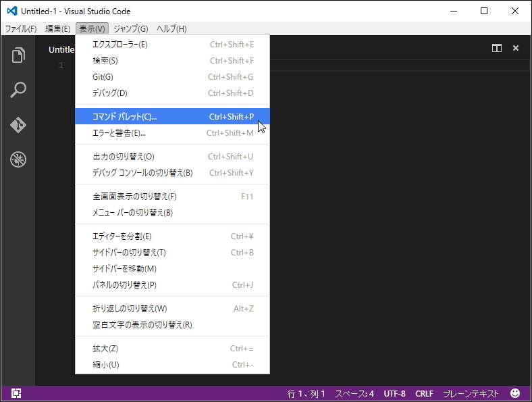This screenshot has height=402, width=532.
Task: Toggle メニュー バーの切り替え(B) entry
Action: (172, 213)
